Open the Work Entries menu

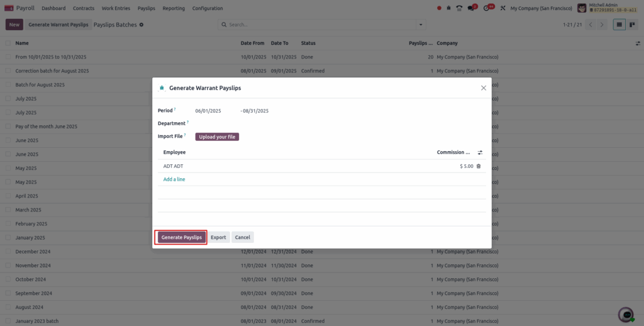[x=116, y=8]
